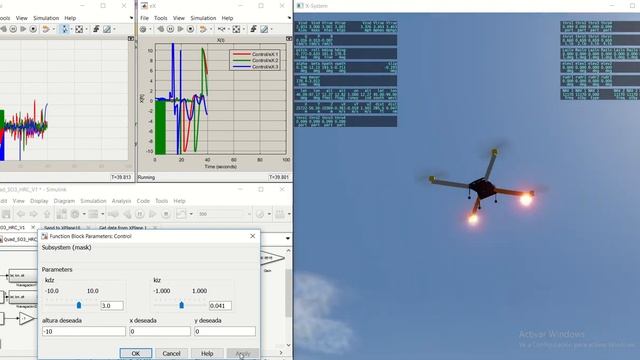This screenshot has width=640, height=360.
Task: Expand measurements dropdown in eX scope
Action: [271, 29]
